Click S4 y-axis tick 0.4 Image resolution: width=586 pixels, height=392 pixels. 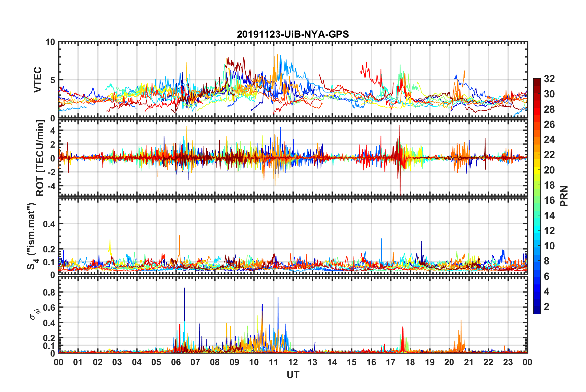coord(49,224)
